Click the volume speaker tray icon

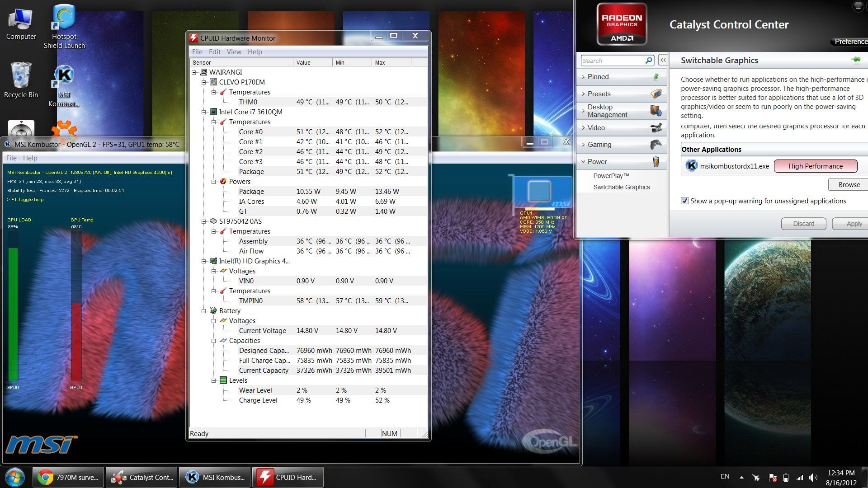coord(813,478)
